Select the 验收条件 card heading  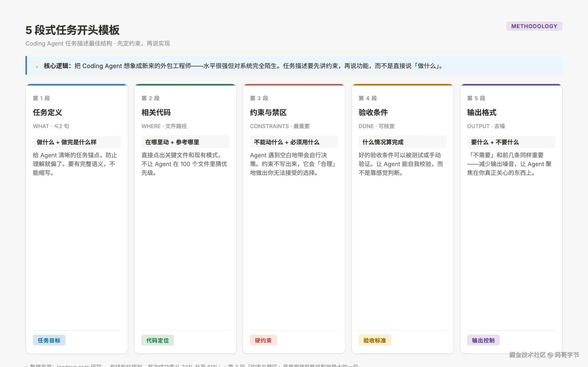(373, 112)
